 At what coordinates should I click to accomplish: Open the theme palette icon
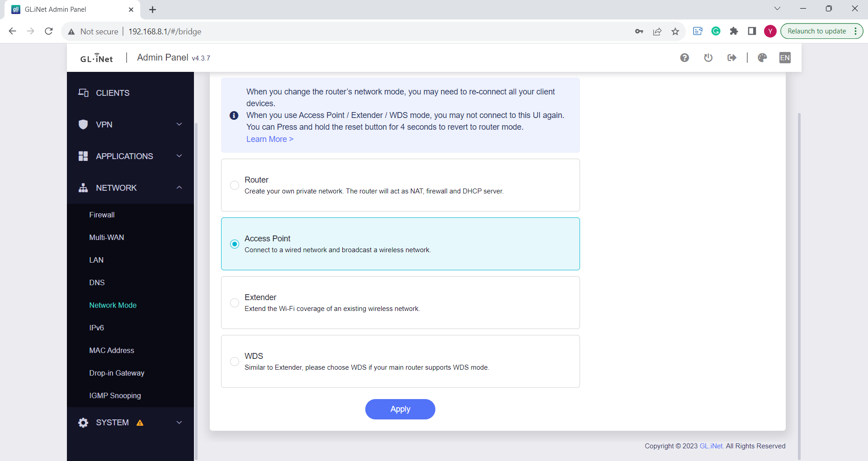[762, 57]
